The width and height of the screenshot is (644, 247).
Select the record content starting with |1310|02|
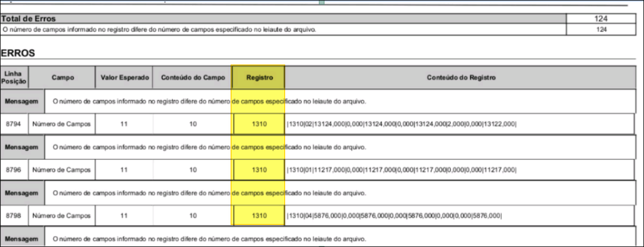point(402,125)
